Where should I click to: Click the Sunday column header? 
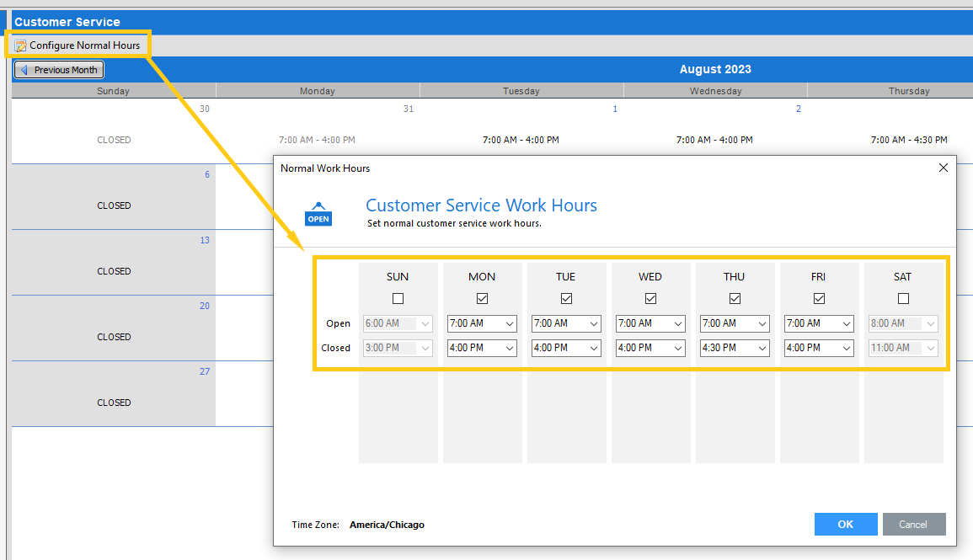point(114,91)
